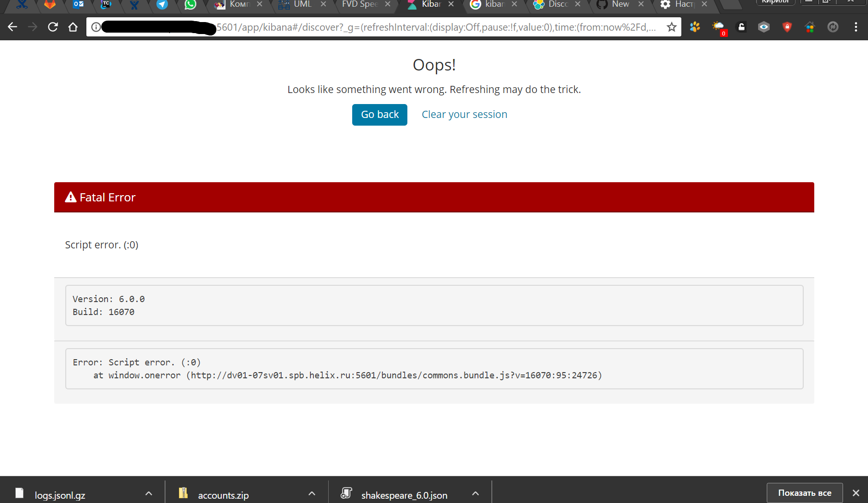The height and width of the screenshot is (503, 868).
Task: Expand options for logs.jsonl.gz download
Action: 149,493
